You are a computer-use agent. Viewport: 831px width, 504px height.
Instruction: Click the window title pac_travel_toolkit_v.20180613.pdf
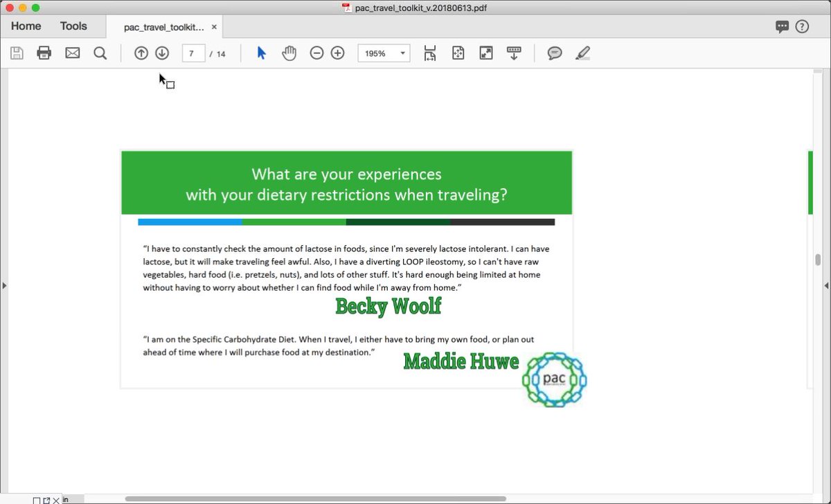click(x=422, y=8)
